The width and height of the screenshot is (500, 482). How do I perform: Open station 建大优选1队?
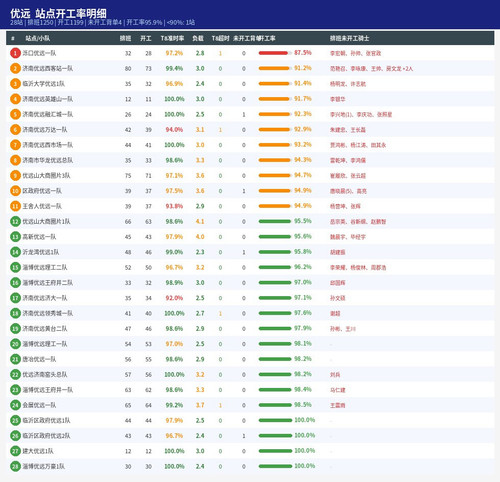38,451
